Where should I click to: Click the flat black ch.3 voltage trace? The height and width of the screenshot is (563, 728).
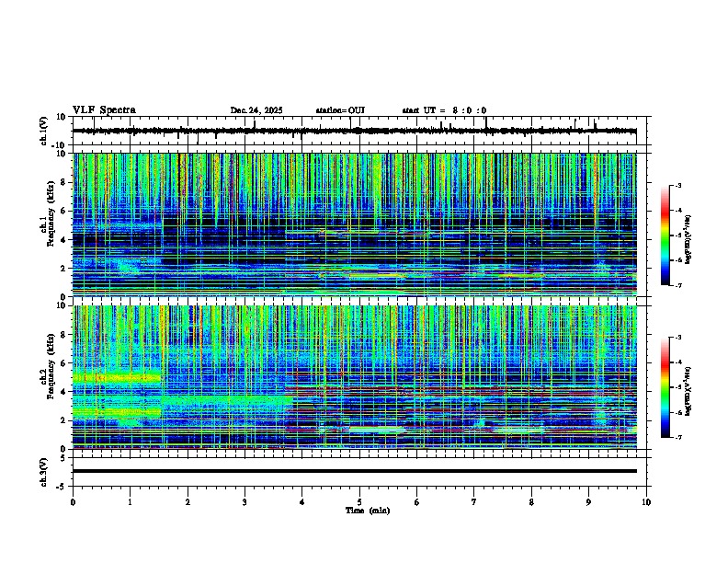coord(355,471)
